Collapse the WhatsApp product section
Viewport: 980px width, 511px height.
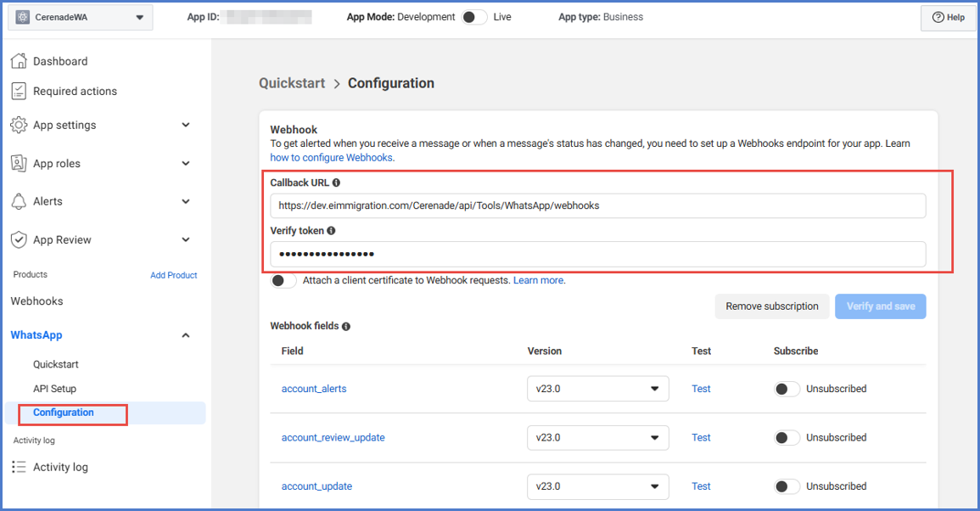pyautogui.click(x=186, y=335)
